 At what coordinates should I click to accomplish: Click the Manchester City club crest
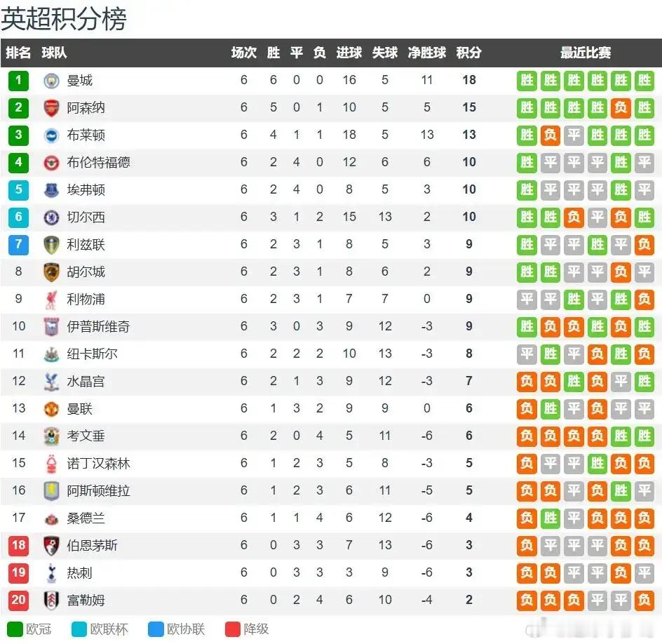tap(51, 80)
